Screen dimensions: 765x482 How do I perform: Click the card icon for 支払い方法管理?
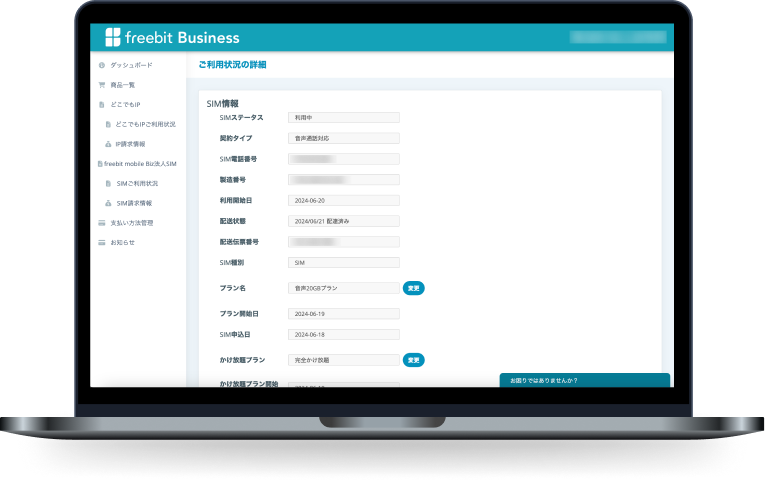click(x=101, y=223)
